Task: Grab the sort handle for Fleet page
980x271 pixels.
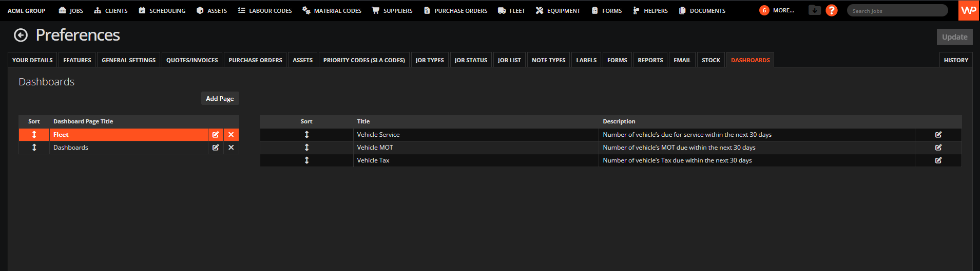Action: (34, 135)
